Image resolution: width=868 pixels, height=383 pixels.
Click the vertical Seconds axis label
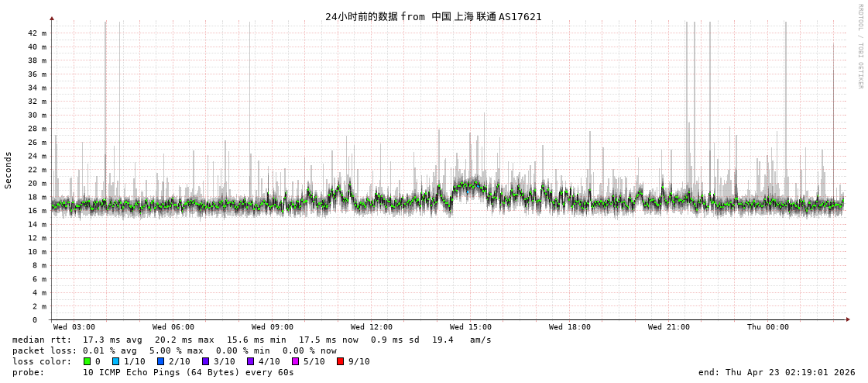[9, 170]
